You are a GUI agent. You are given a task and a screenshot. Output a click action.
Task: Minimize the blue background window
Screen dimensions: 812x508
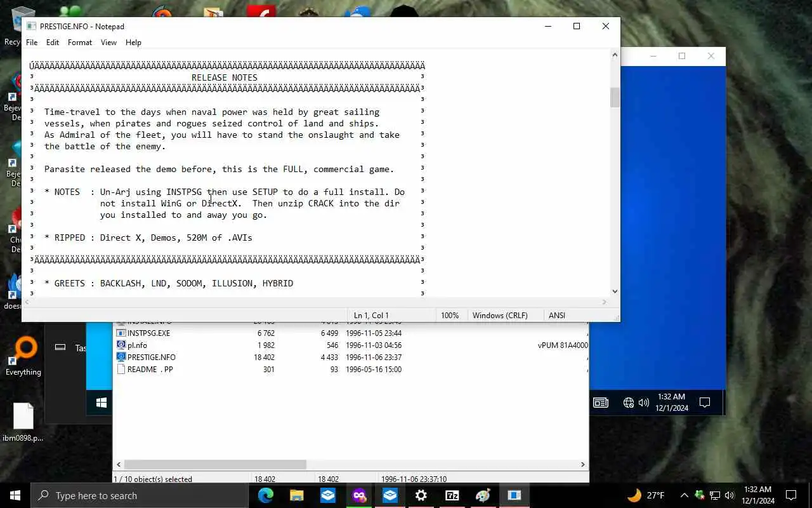point(653,56)
